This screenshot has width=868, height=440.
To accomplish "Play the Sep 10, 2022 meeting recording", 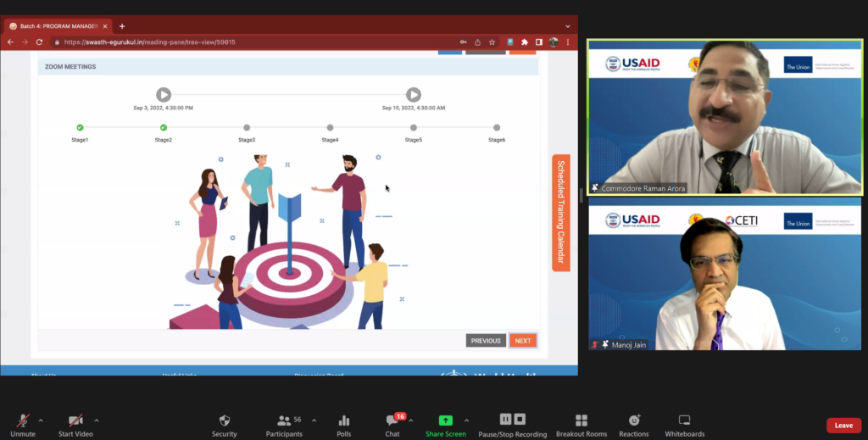I will coord(414,95).
